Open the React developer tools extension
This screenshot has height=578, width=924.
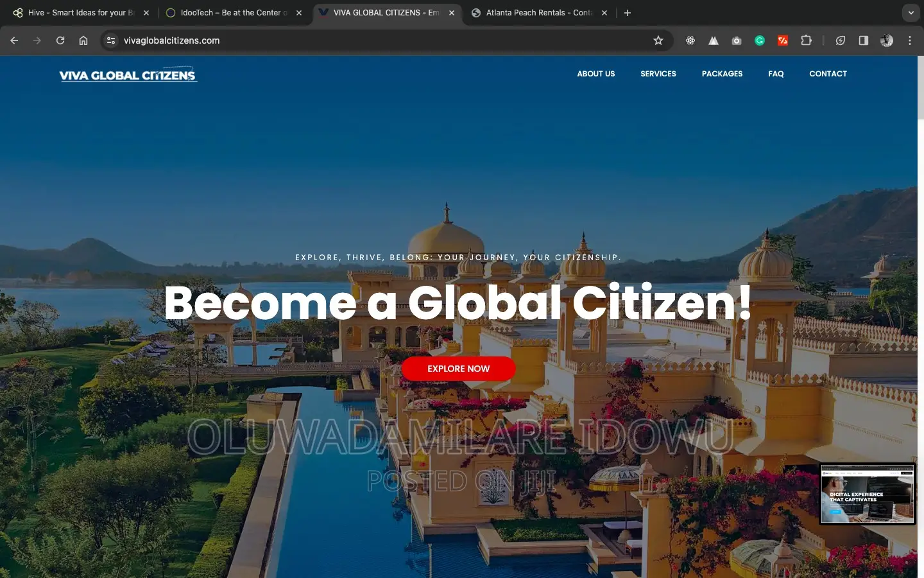point(690,40)
